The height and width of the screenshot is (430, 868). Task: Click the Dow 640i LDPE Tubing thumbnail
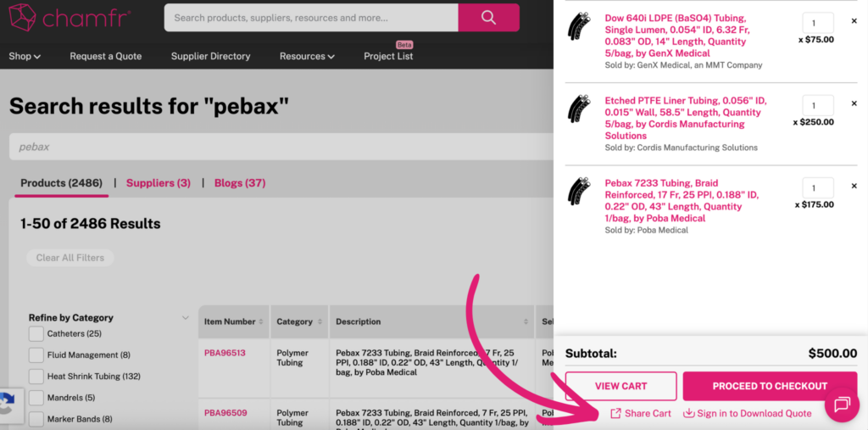[x=579, y=26]
